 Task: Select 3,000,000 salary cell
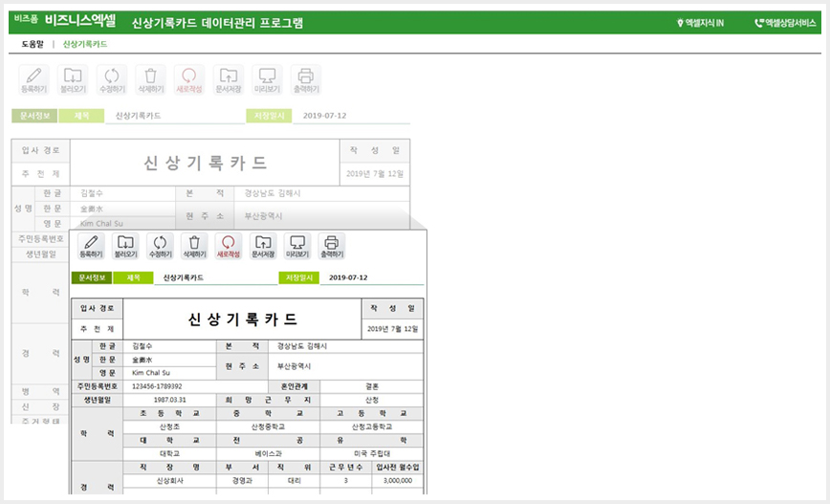pos(398,481)
